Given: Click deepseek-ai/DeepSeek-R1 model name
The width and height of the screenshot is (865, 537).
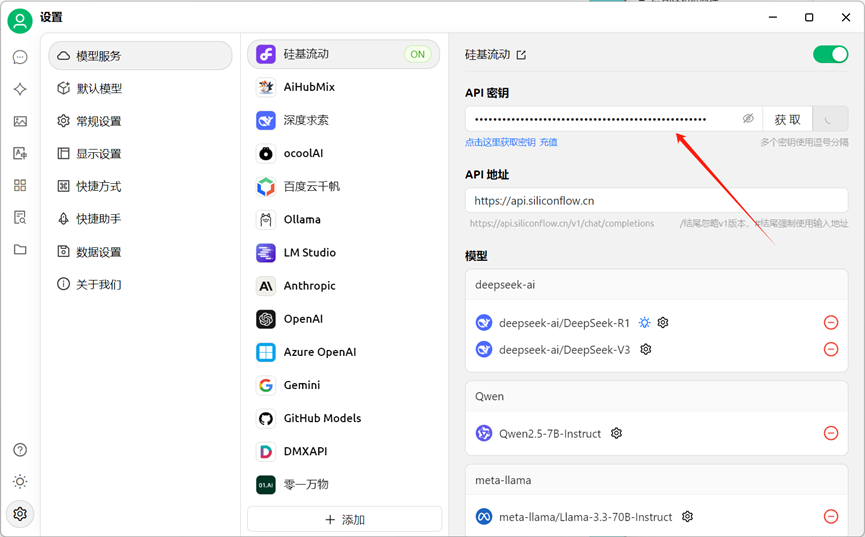Looking at the screenshot, I should coord(564,323).
